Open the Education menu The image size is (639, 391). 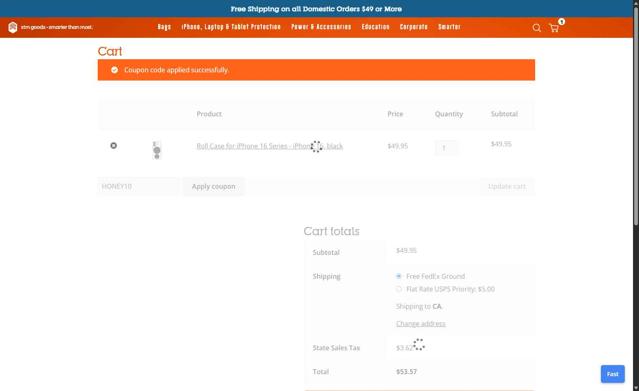click(375, 27)
